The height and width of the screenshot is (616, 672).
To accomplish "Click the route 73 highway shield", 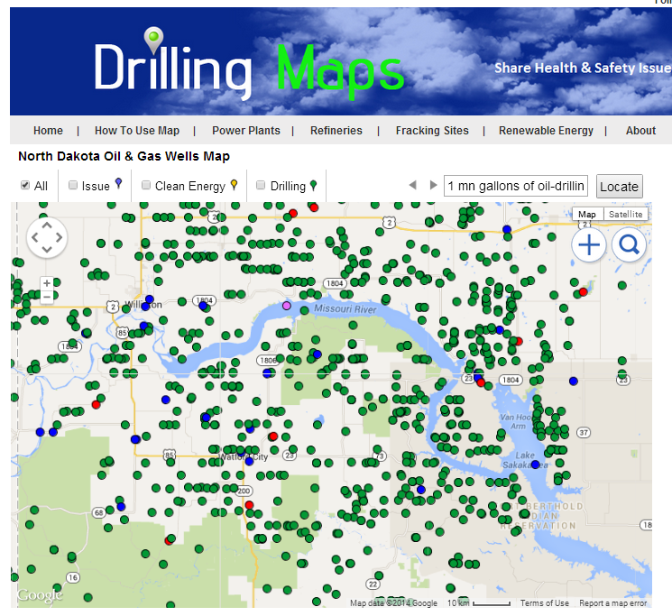I will click(x=380, y=456).
